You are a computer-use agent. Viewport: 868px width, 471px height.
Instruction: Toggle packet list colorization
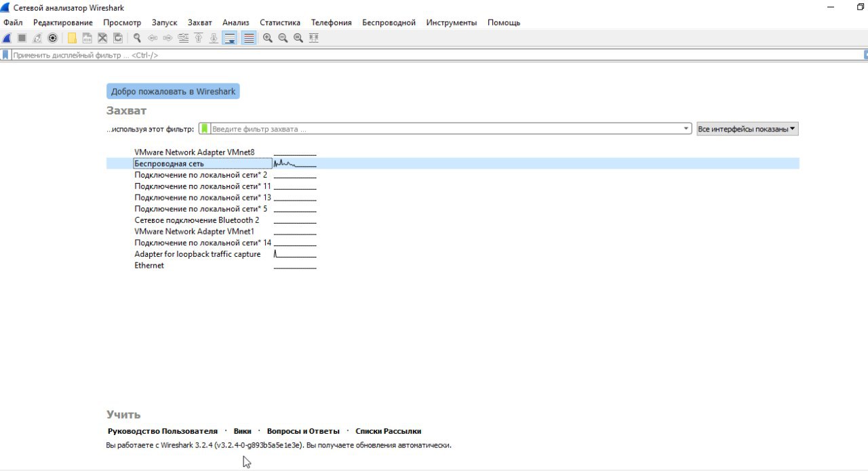pyautogui.click(x=249, y=38)
